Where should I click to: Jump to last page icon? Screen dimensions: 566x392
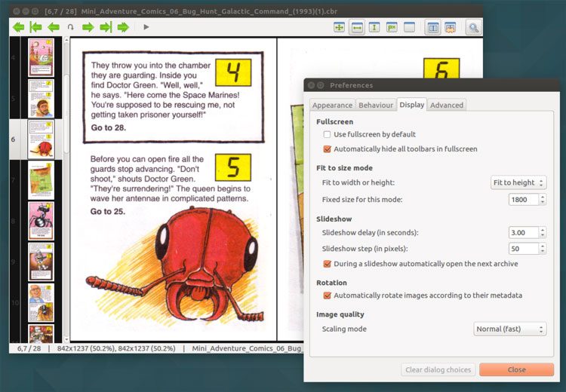click(106, 27)
